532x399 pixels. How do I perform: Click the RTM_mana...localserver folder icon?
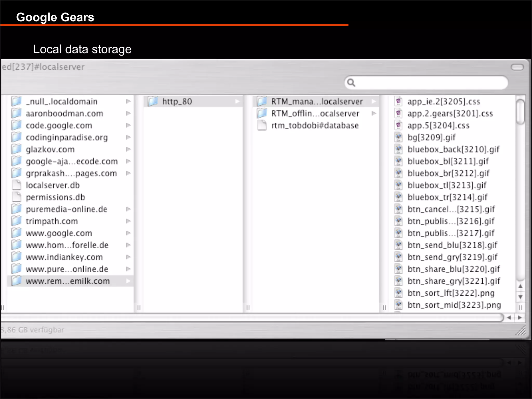(262, 101)
